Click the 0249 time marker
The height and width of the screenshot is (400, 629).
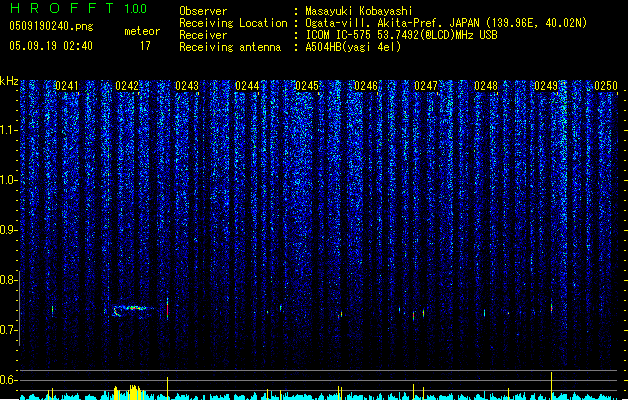[546, 86]
